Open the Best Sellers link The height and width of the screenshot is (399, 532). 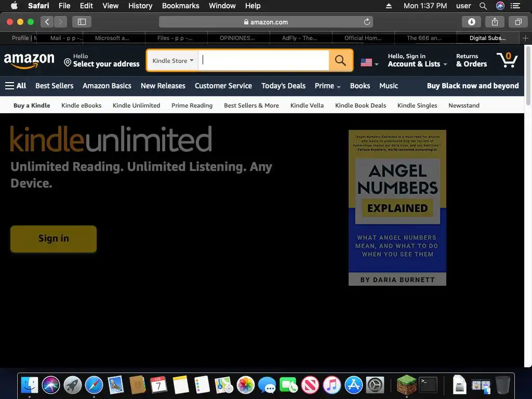pos(54,86)
